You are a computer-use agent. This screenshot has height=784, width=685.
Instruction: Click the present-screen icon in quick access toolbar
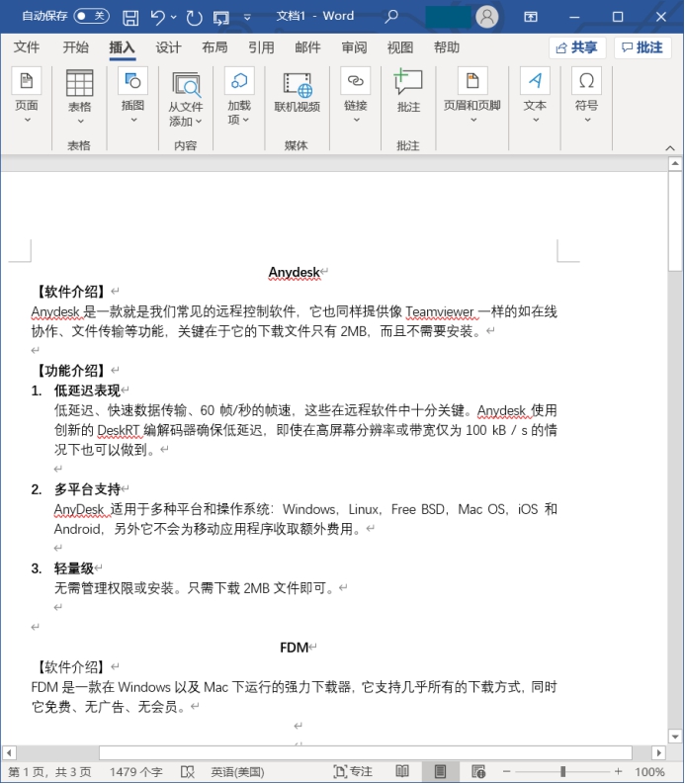pos(220,18)
